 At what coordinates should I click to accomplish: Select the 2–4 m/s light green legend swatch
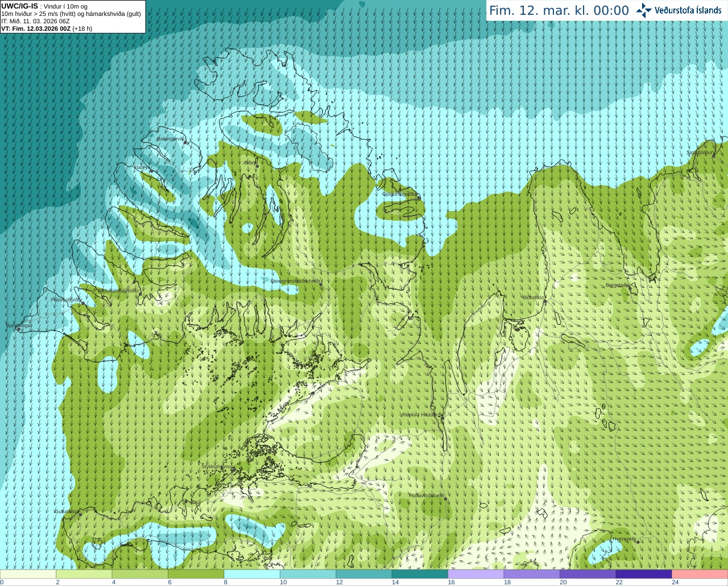pyautogui.click(x=84, y=574)
